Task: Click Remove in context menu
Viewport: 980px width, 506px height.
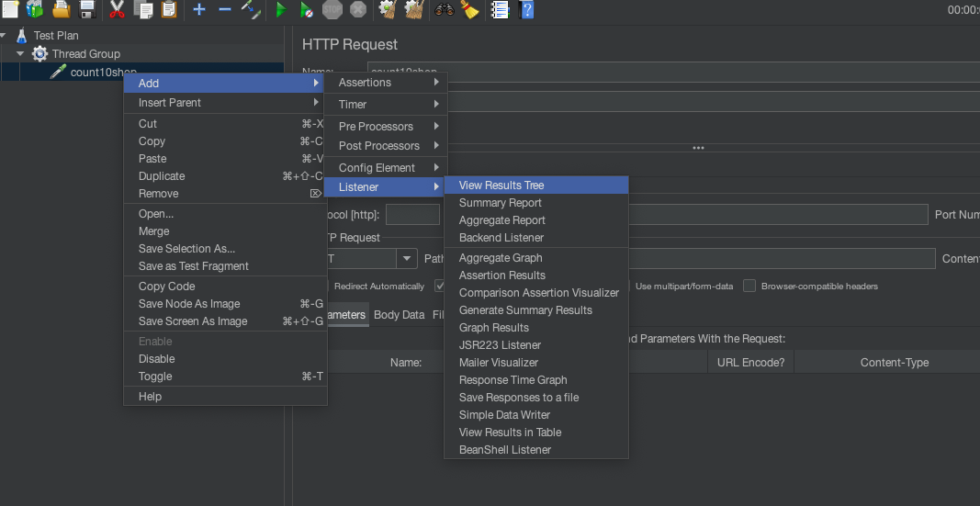Action: click(225, 194)
